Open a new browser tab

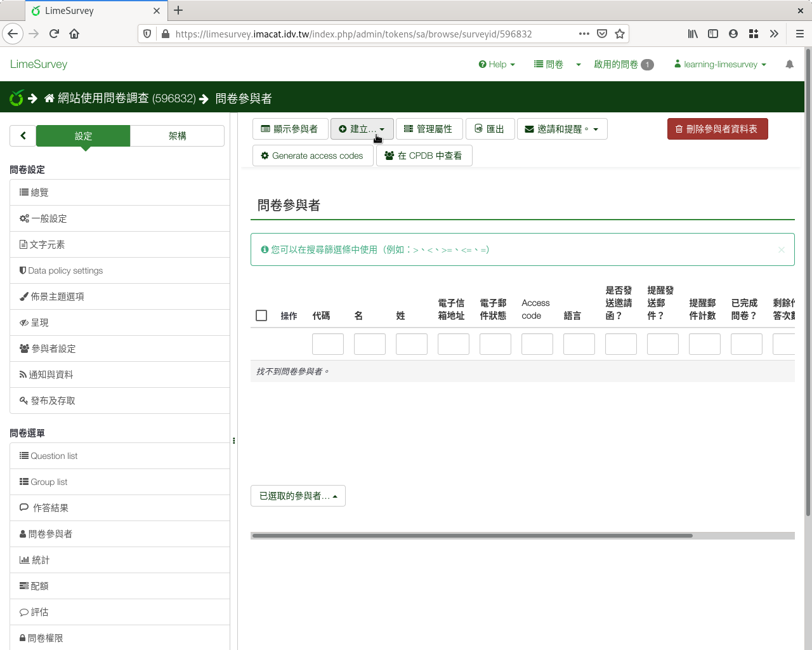pos(178,10)
